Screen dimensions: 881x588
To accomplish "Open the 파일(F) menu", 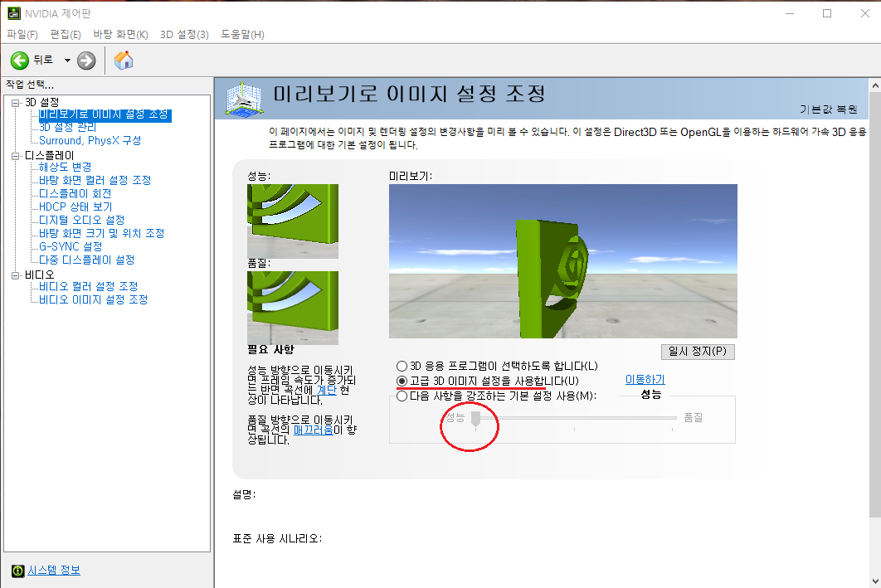I will tap(22, 34).
